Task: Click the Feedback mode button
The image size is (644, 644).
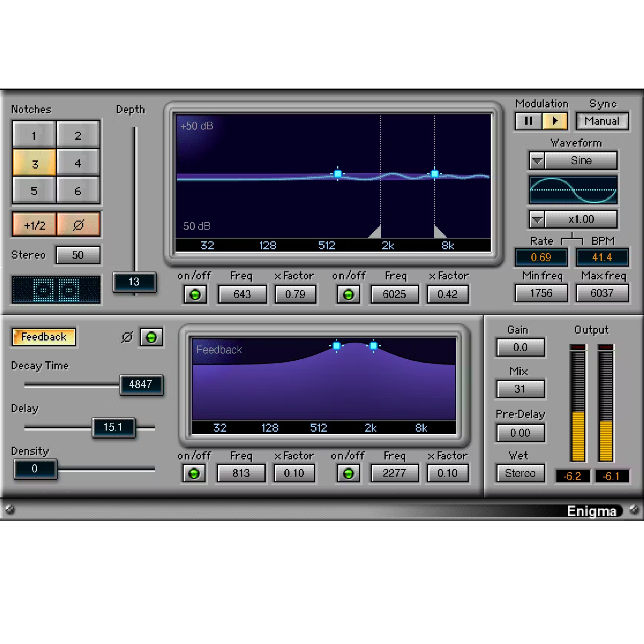Action: [x=44, y=337]
